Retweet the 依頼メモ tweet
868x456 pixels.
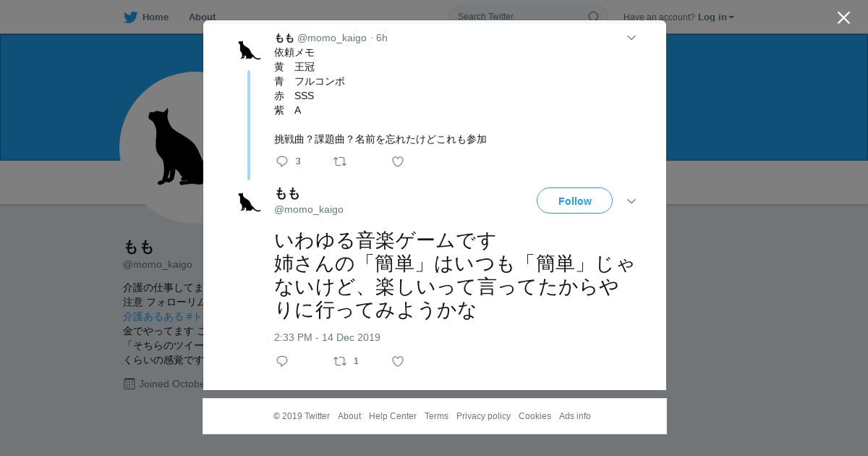pyautogui.click(x=340, y=161)
